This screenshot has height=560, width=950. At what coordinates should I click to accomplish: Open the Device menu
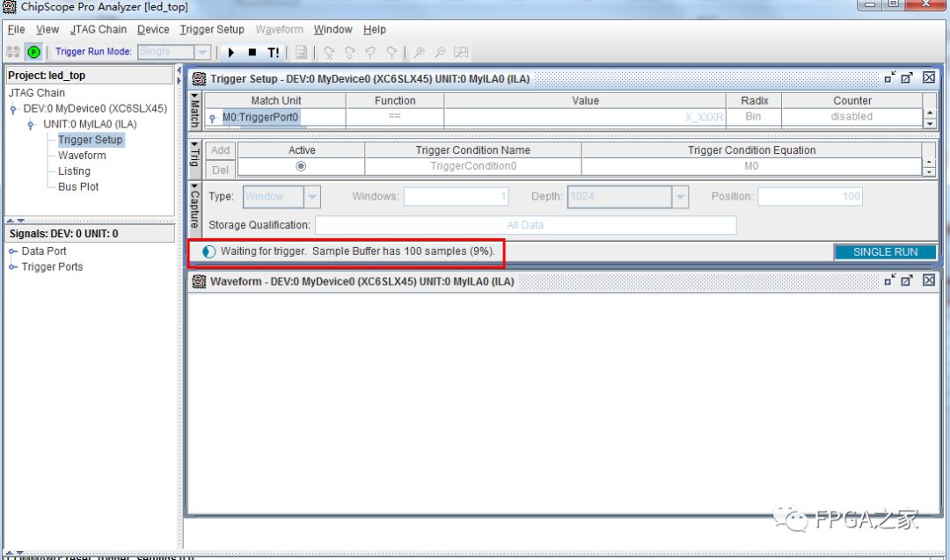click(x=153, y=29)
